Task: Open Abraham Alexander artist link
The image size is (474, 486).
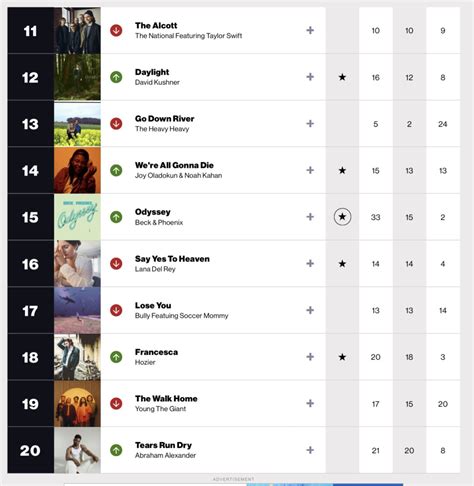Action: (165, 455)
